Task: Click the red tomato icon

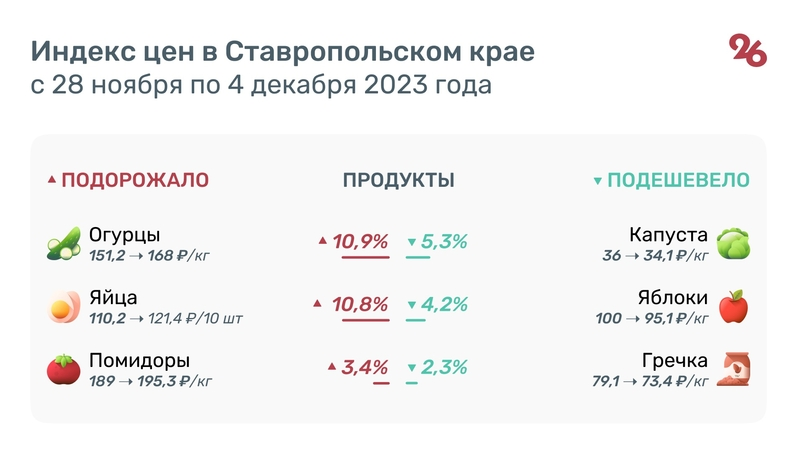Action: click(63, 370)
